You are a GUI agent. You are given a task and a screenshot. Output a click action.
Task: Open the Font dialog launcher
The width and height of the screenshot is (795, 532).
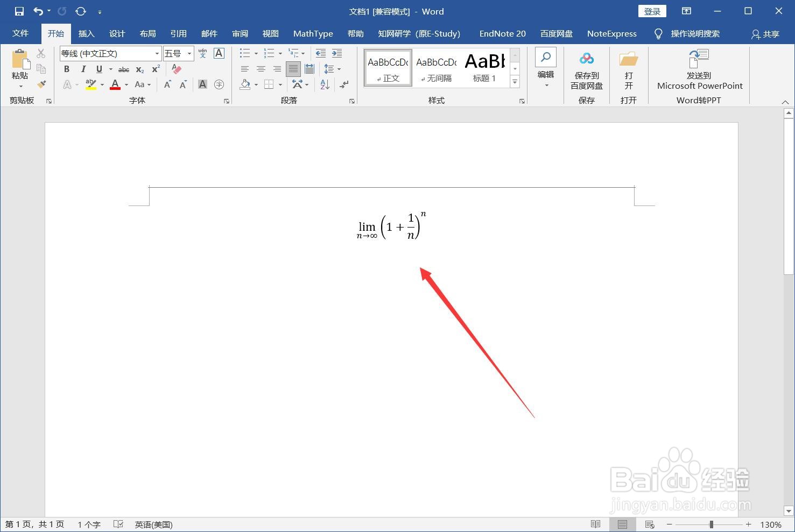(226, 101)
